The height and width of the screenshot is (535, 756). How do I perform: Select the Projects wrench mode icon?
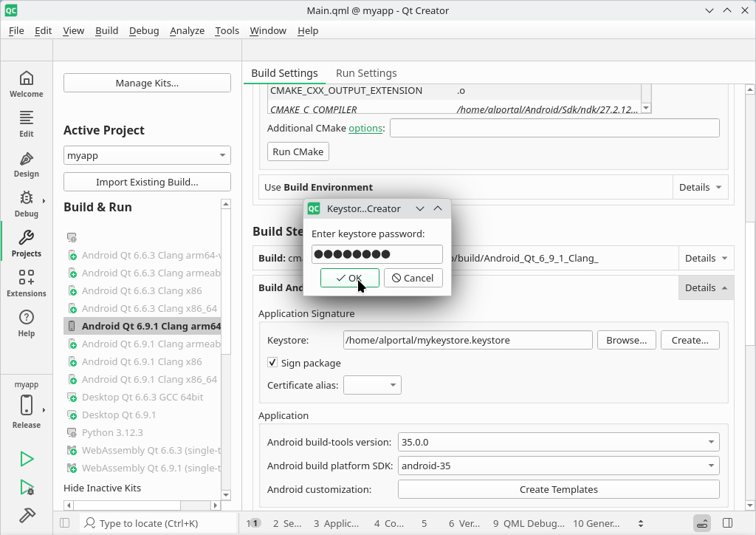coord(27,244)
